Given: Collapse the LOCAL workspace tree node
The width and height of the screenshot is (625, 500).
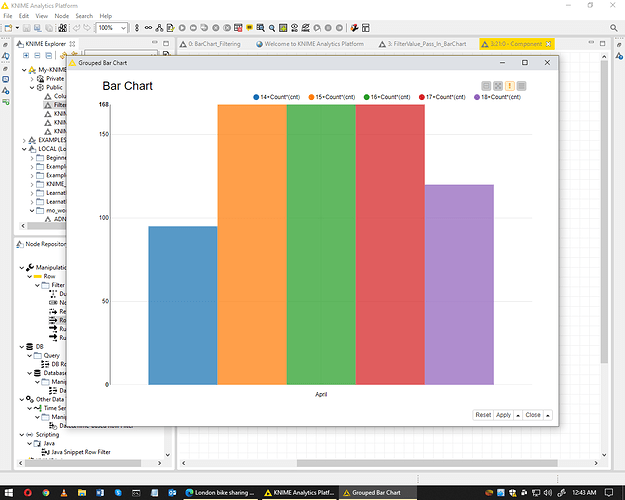Looking at the screenshot, I should tap(24, 149).
